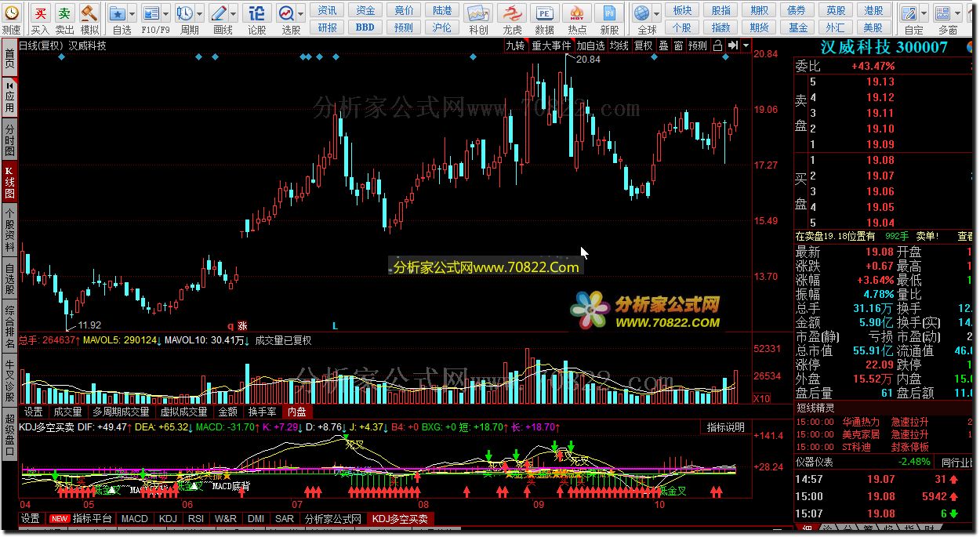Open the 自选 favorites folder icon

(x=118, y=13)
